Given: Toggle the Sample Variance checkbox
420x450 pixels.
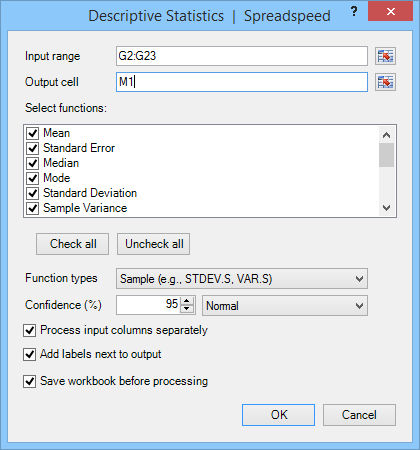Looking at the screenshot, I should coord(33,208).
